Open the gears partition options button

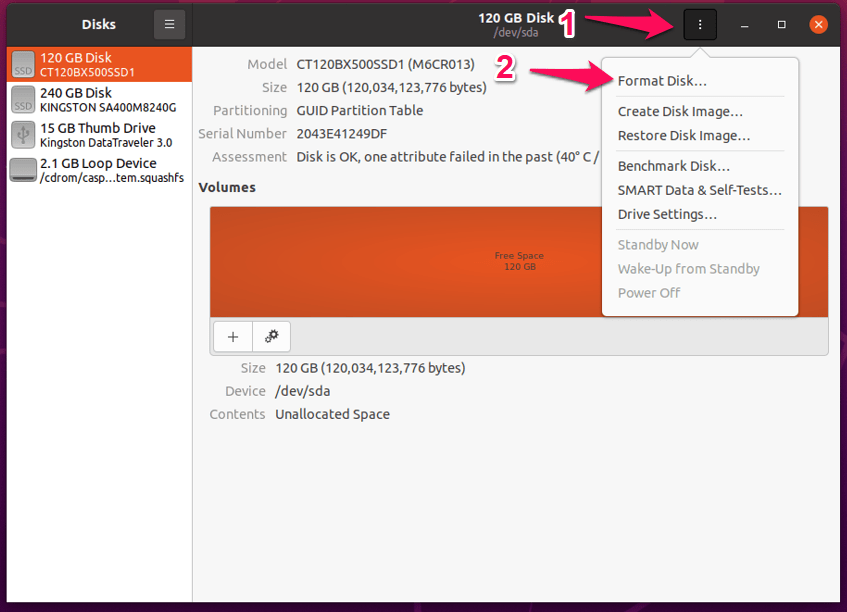pyautogui.click(x=271, y=337)
